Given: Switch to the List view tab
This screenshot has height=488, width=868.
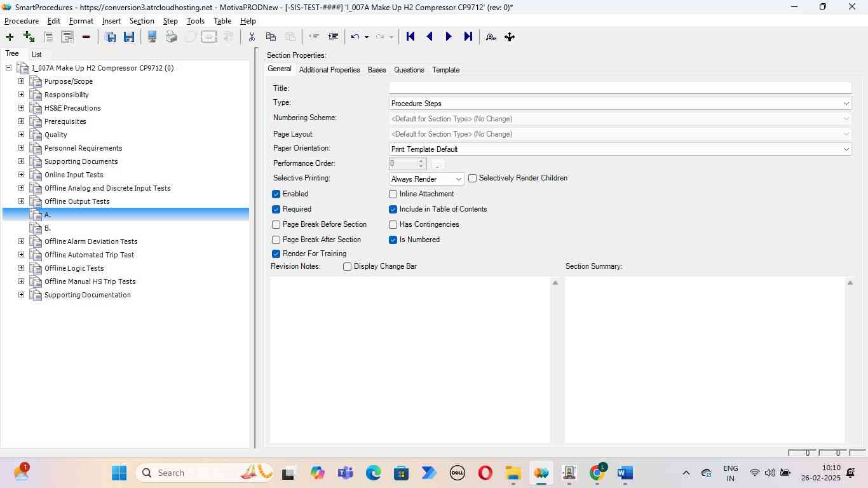Looking at the screenshot, I should 36,55.
